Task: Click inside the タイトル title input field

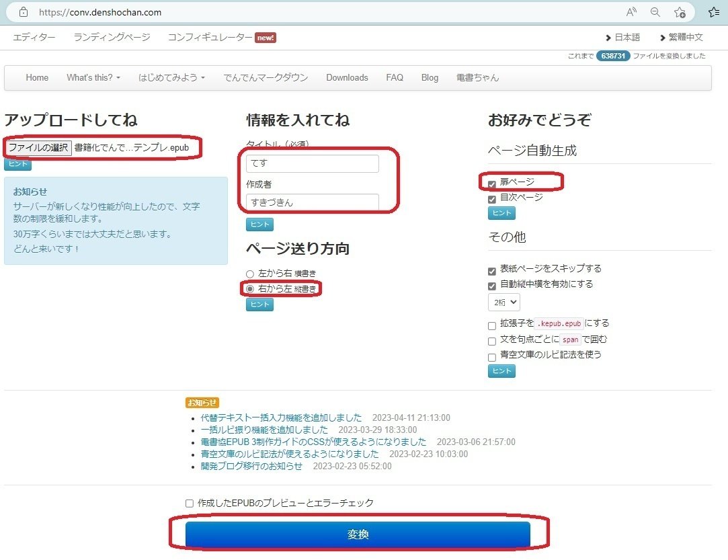Action: [x=312, y=163]
